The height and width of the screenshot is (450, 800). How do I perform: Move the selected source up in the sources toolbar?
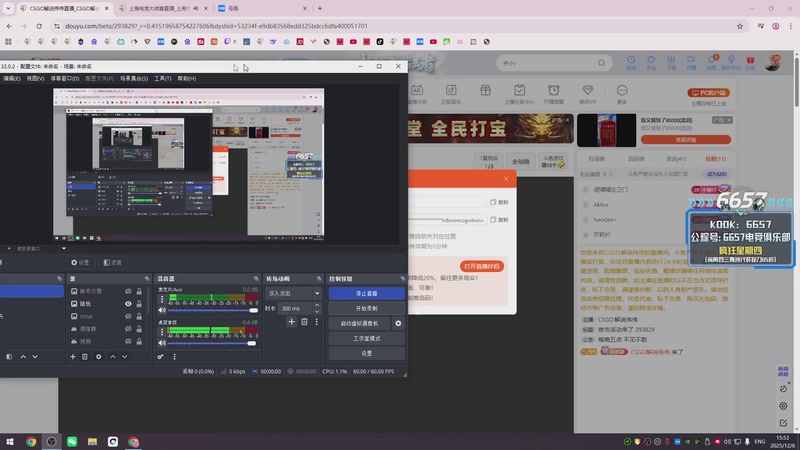(113, 357)
